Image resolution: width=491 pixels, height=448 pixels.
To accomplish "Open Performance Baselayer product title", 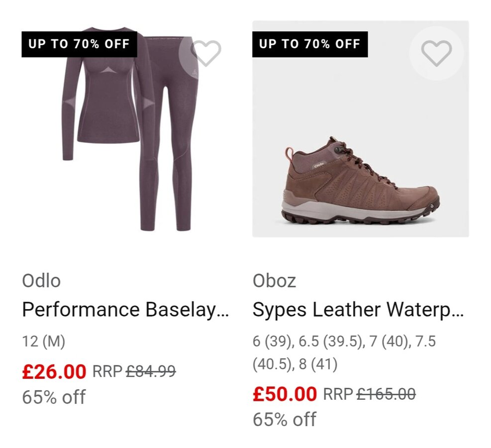I will pos(125,310).
